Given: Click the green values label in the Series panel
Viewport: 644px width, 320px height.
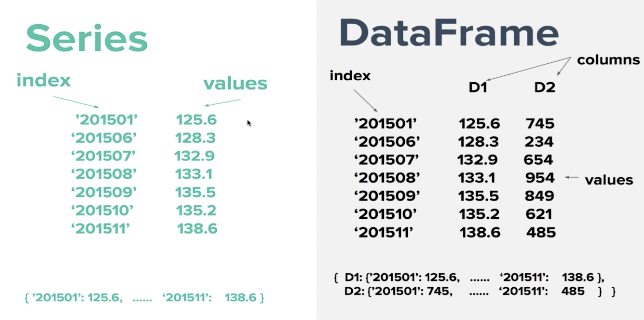Looking at the screenshot, I should click(x=235, y=83).
